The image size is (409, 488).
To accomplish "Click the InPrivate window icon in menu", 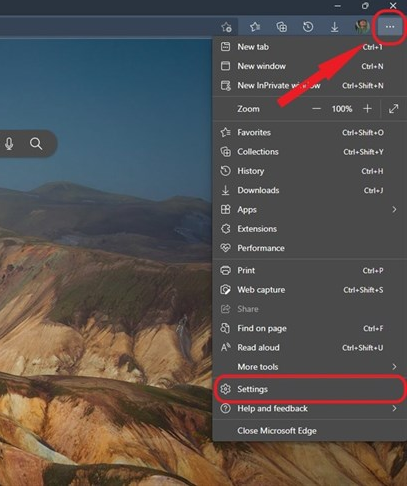I will [226, 86].
